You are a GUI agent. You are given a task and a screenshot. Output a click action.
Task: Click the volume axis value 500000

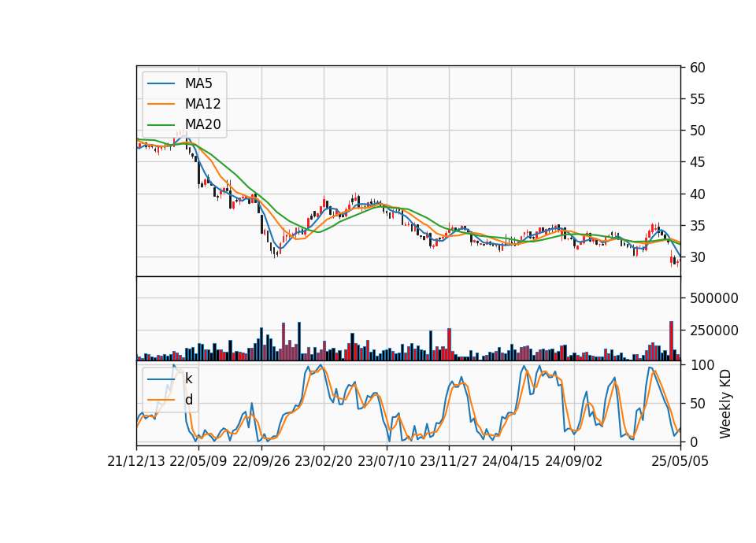[x=713, y=298]
